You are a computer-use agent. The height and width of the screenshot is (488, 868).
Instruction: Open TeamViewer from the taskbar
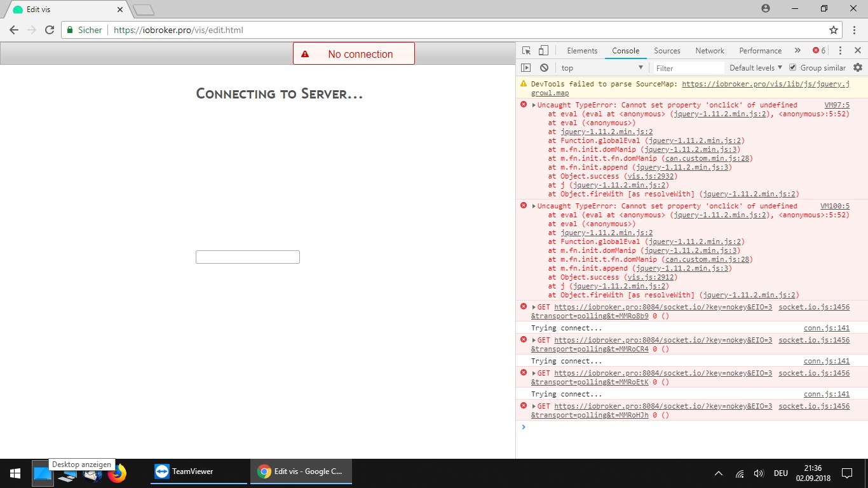[198, 471]
